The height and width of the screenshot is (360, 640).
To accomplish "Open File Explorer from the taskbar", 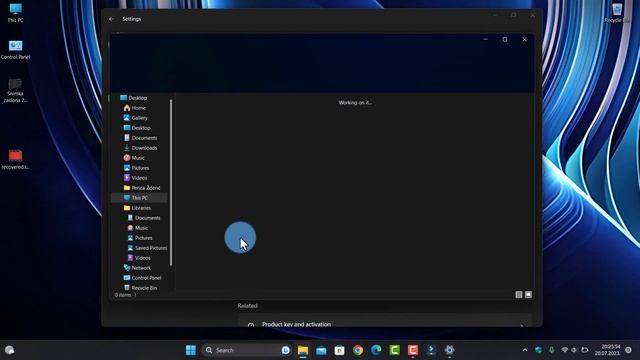I will click(x=303, y=350).
